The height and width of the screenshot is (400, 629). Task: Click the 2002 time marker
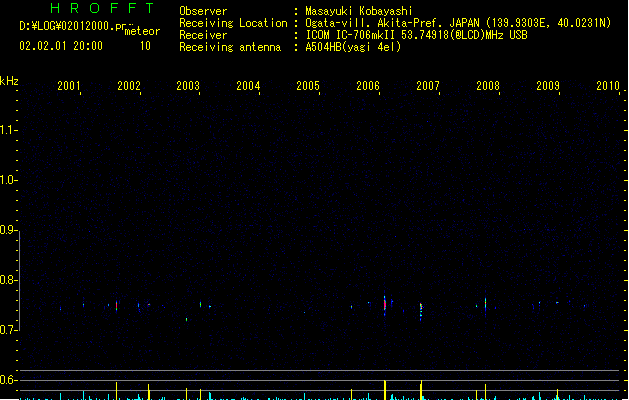129,85
